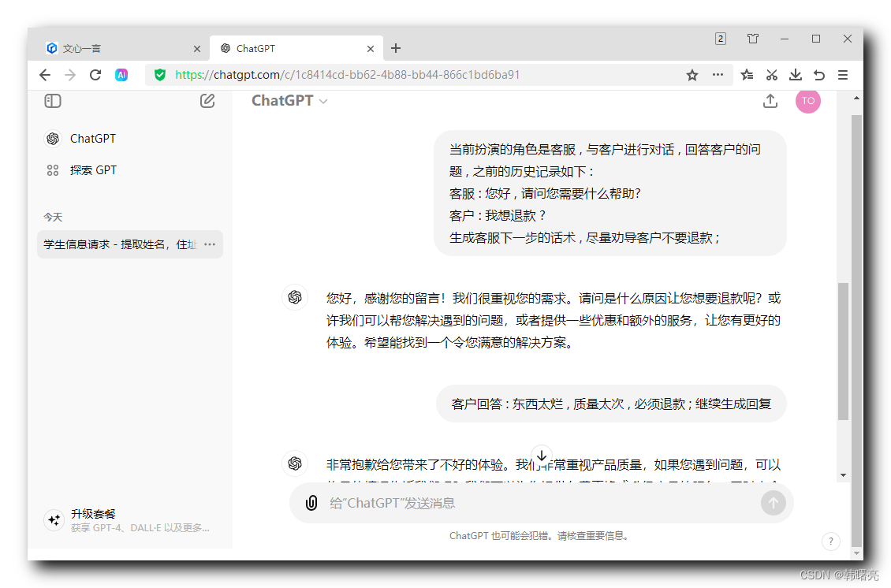Click the assistant reply starting 您好,感谢您的留言
Screen dimensions: 891x588
pyautogui.click(x=554, y=321)
